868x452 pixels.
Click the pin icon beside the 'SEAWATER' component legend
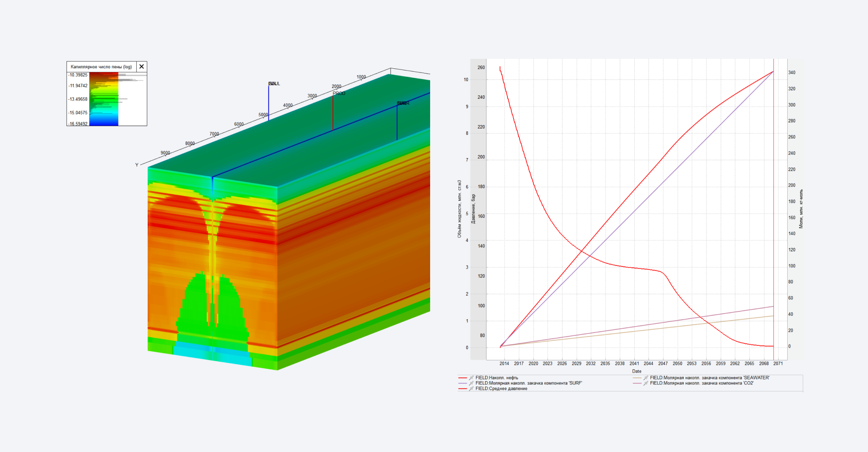click(x=646, y=378)
